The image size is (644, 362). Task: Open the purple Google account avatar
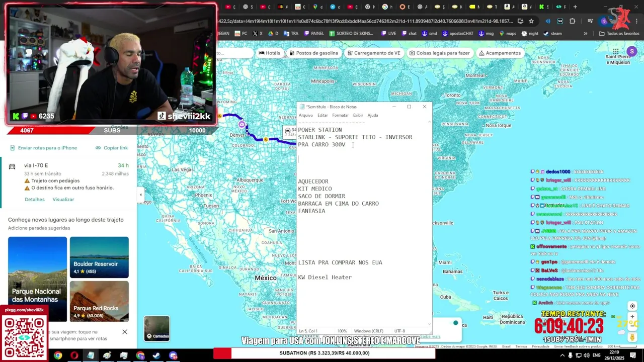632,51
